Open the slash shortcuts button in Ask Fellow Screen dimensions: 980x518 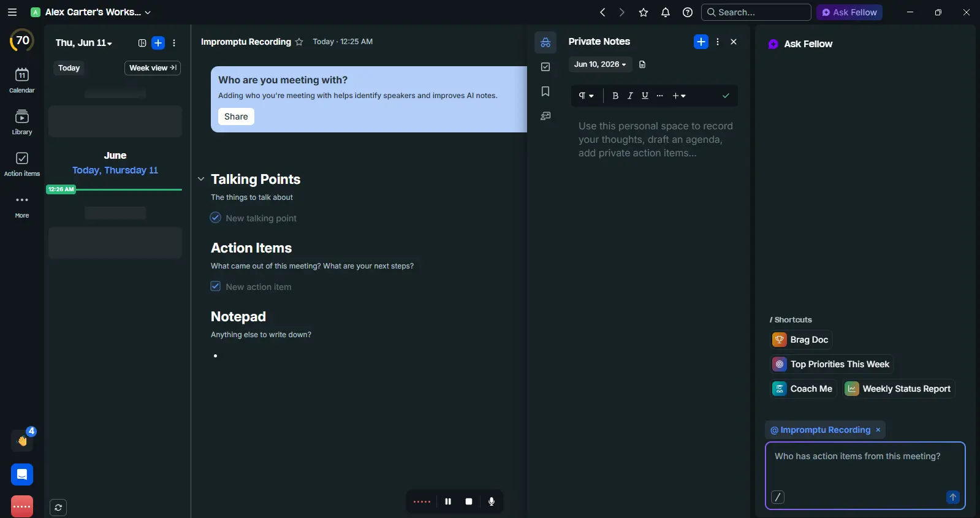[x=778, y=497]
